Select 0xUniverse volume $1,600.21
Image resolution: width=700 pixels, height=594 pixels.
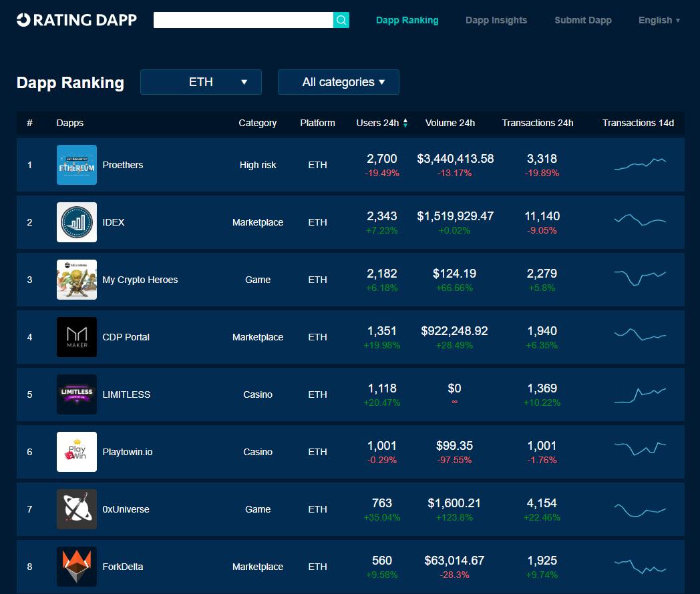click(x=454, y=503)
